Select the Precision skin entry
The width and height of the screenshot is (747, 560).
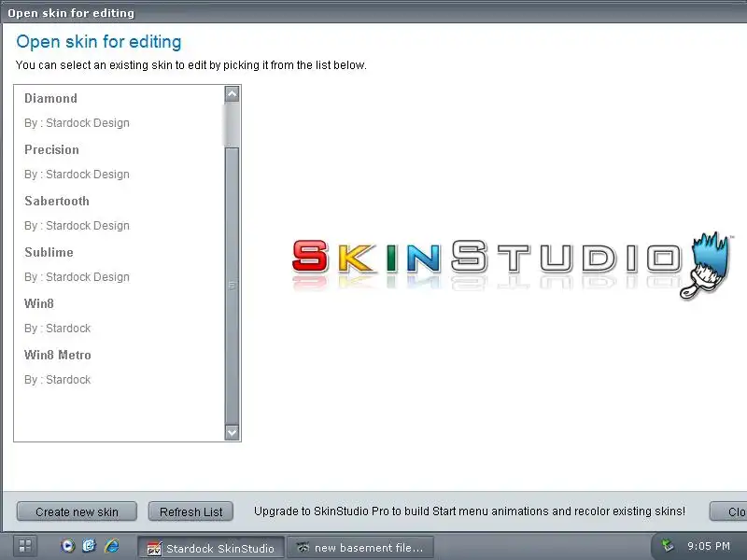52,149
